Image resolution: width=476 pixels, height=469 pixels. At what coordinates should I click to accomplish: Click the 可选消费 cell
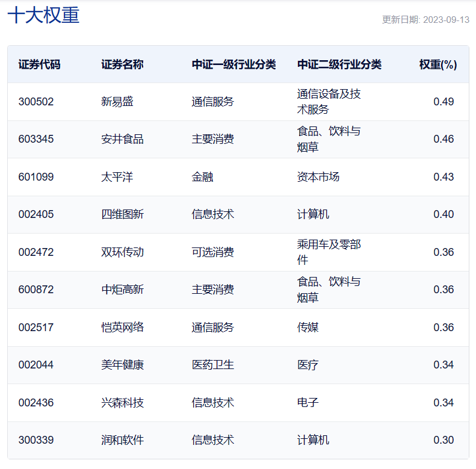[x=212, y=252]
